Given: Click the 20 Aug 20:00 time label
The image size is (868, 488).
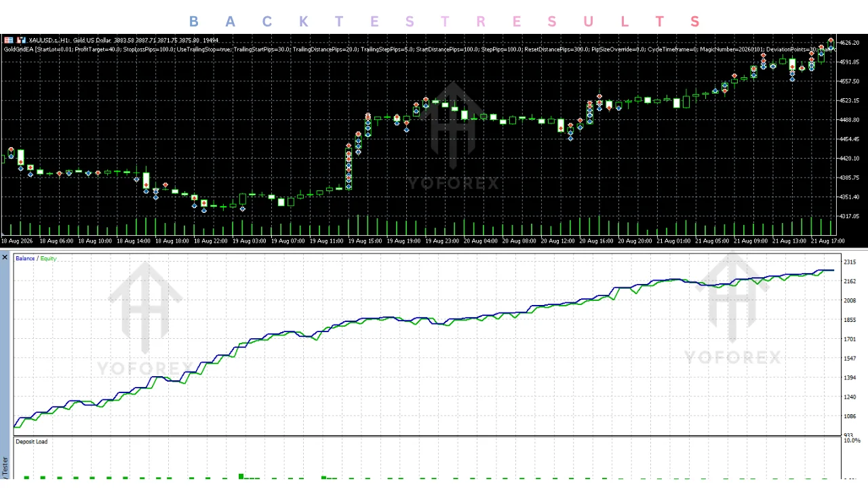Looking at the screenshot, I should pos(635,241).
